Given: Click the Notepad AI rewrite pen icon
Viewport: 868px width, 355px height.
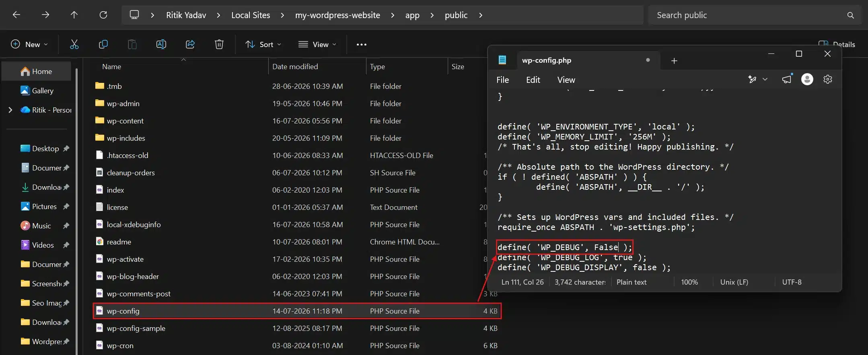Looking at the screenshot, I should 752,79.
